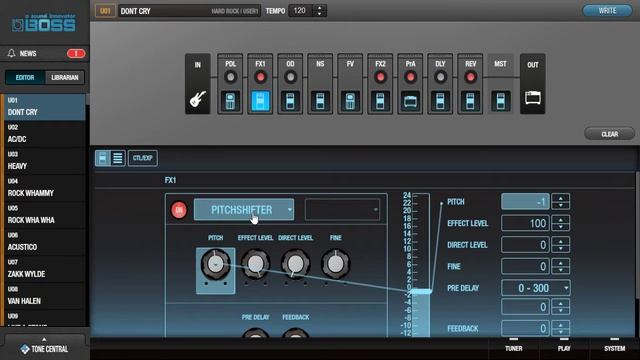640x360 pixels.
Task: Expand the Tone Central panel
Action: (44, 346)
